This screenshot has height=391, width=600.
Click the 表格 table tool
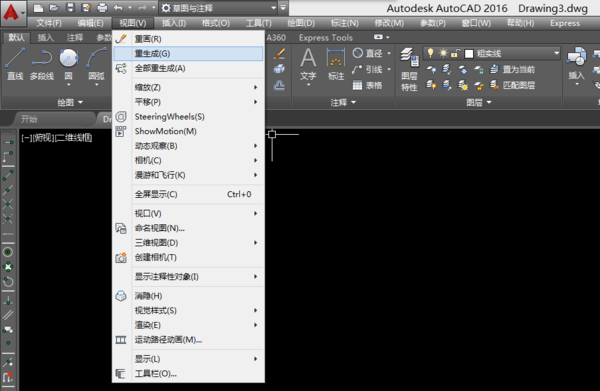(368, 85)
